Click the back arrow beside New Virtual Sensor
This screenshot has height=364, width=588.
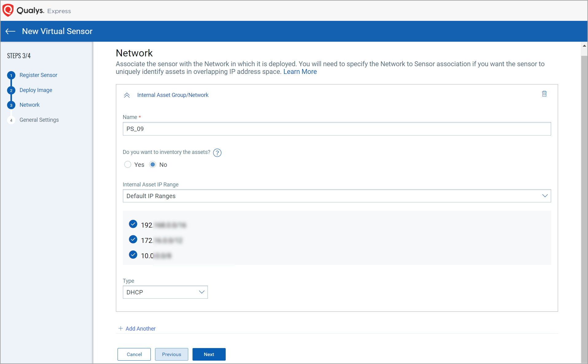(10, 31)
